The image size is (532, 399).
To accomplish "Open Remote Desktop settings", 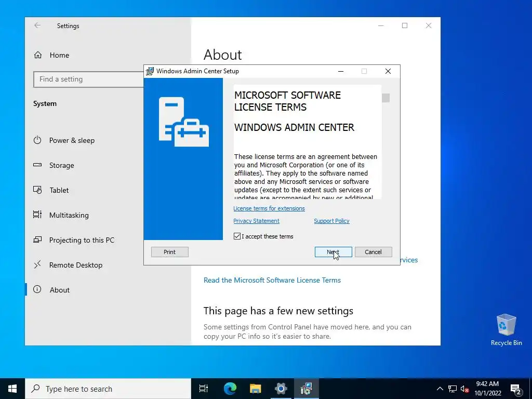I will 76,265.
